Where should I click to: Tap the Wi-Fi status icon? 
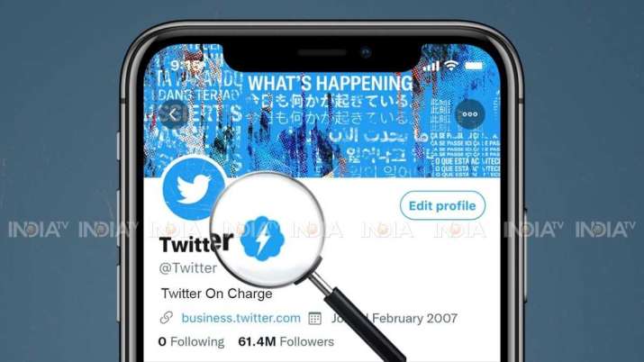coord(451,65)
